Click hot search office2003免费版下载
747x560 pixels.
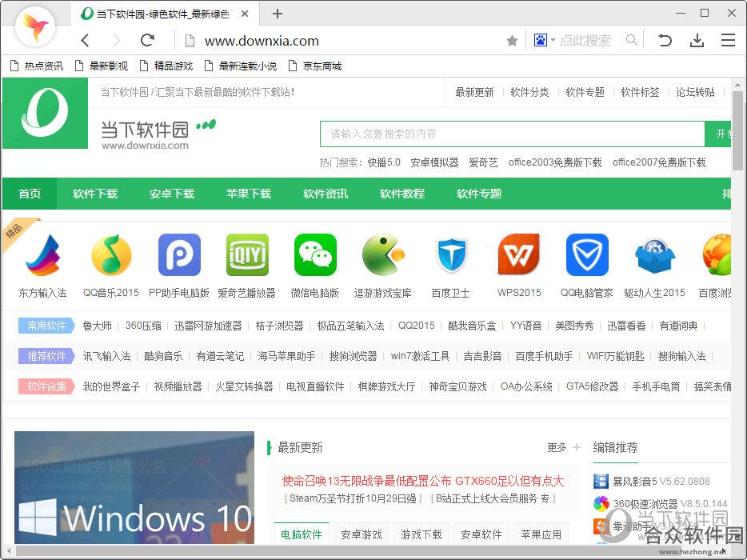555,162
